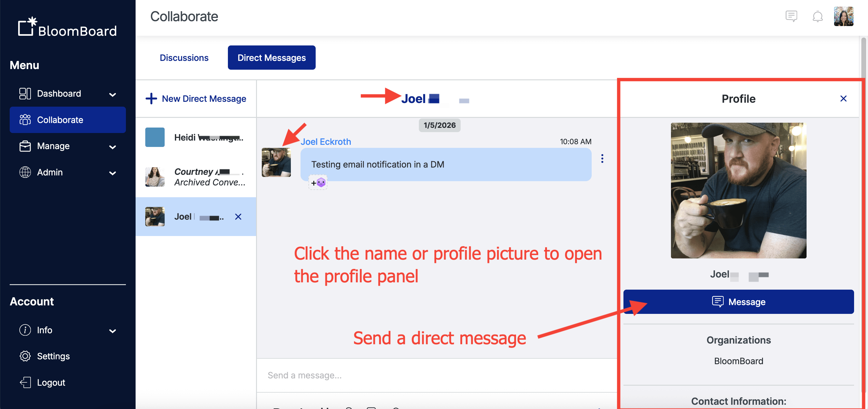Click the Admin globe icon
868x409 pixels.
point(25,172)
